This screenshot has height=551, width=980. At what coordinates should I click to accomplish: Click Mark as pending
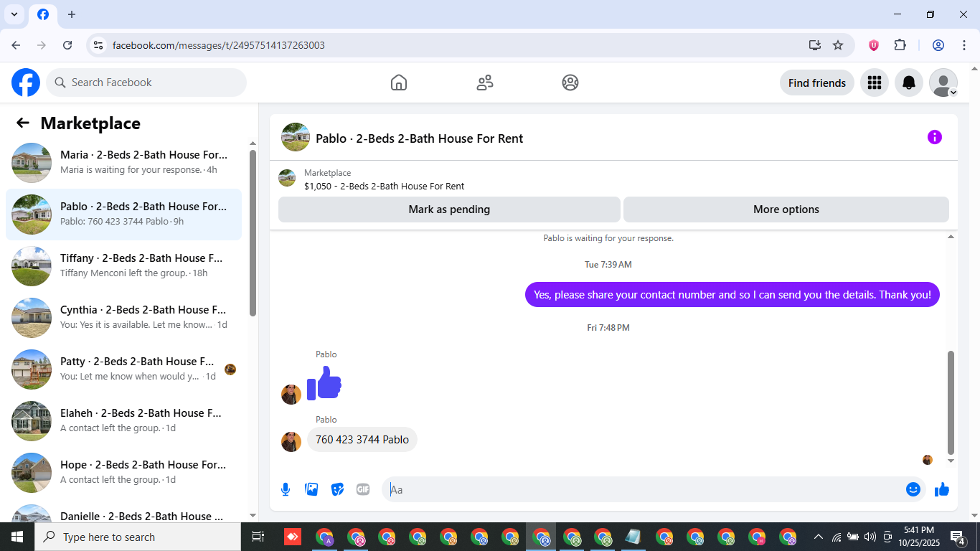pos(449,209)
